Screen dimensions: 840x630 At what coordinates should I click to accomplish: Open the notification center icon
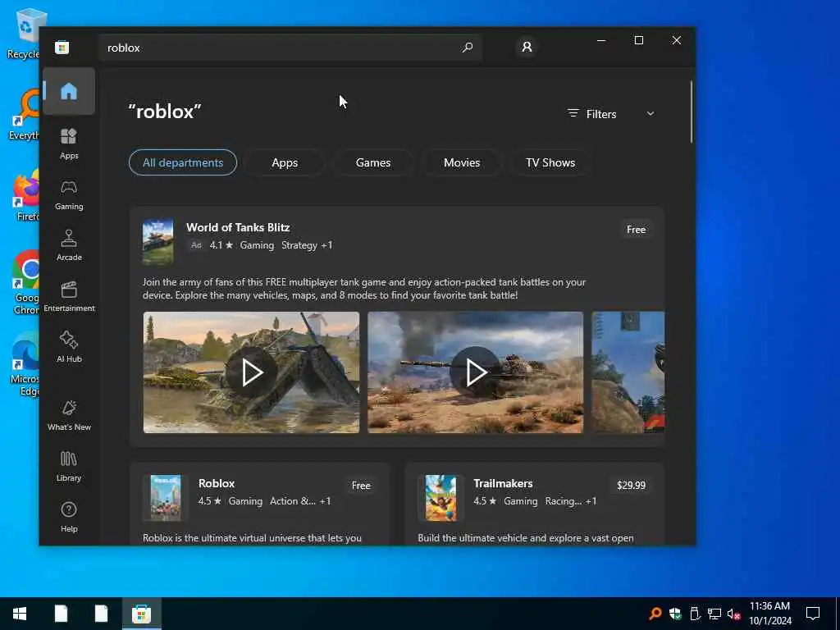tap(813, 614)
